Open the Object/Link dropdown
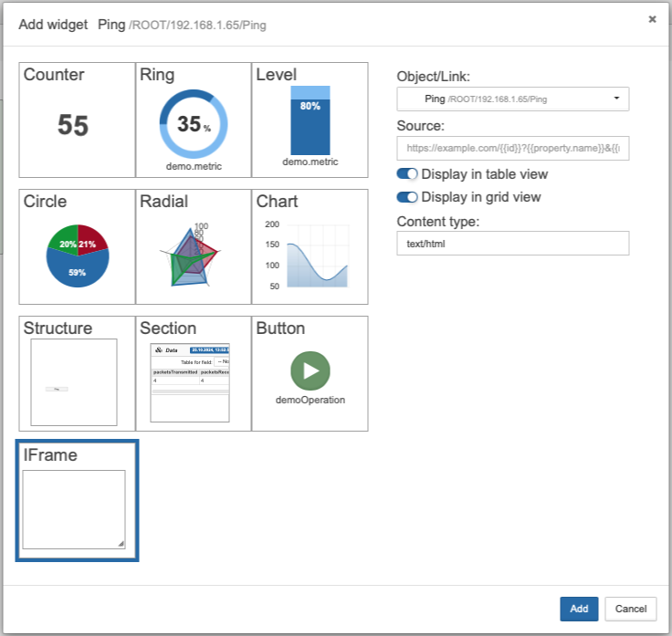Screen dimensions: 672x636 tap(513, 99)
